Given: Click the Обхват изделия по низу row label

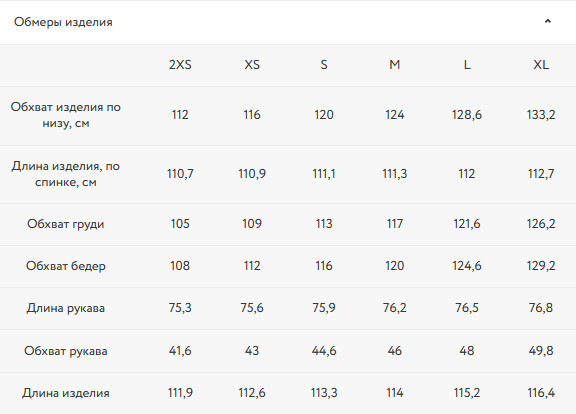Looking at the screenshot, I should (x=66, y=115).
